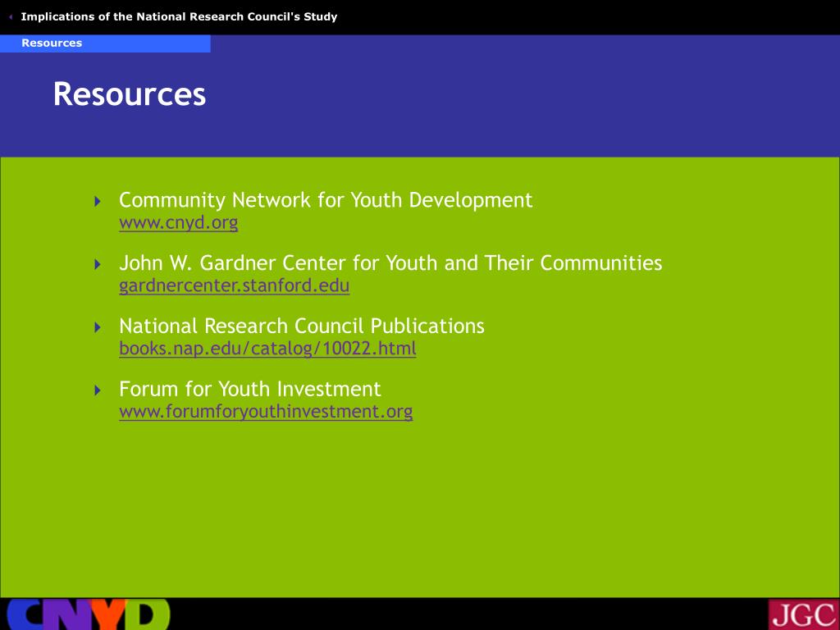
Task: Click 'Implications of the National Research Council's Study' title
Action: click(x=179, y=16)
